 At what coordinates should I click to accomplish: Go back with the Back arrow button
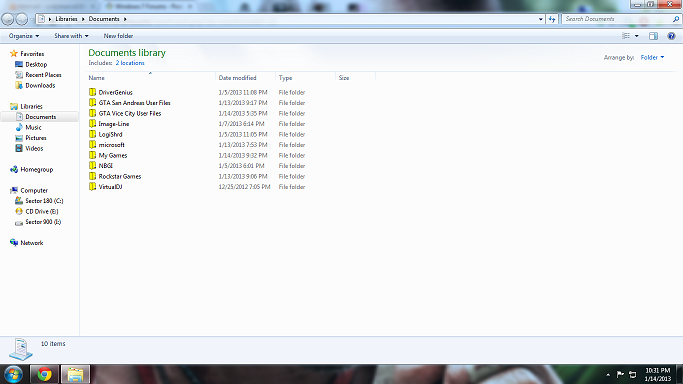(7, 19)
